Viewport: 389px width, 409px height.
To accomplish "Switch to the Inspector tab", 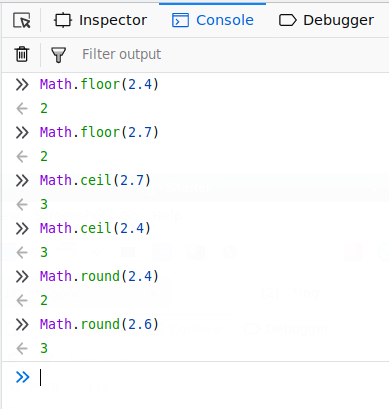I will [x=100, y=20].
